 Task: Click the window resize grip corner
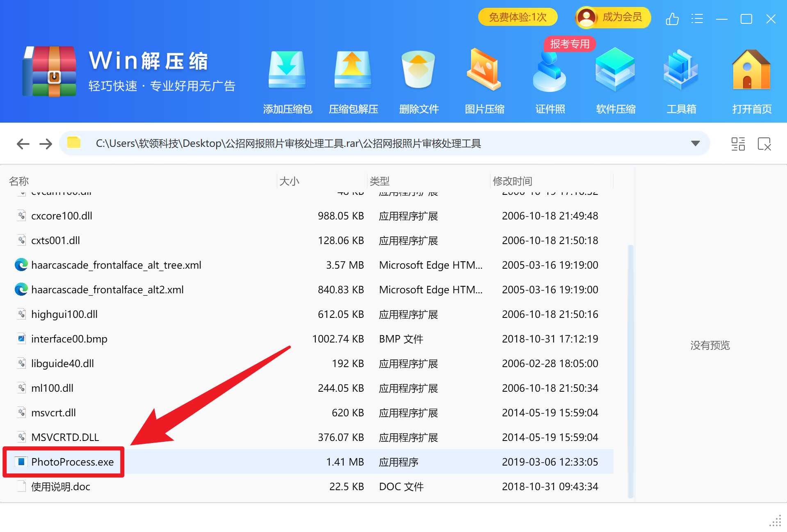(775, 521)
